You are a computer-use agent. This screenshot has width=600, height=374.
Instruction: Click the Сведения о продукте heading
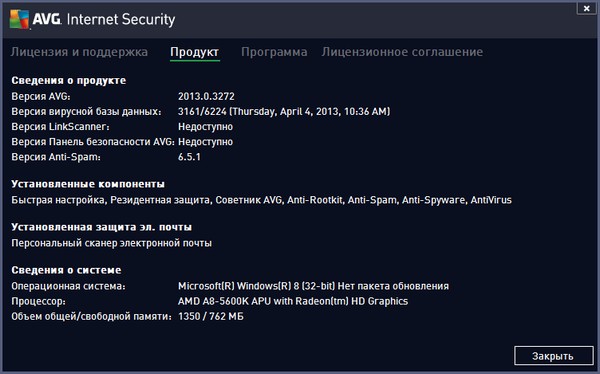(69, 80)
